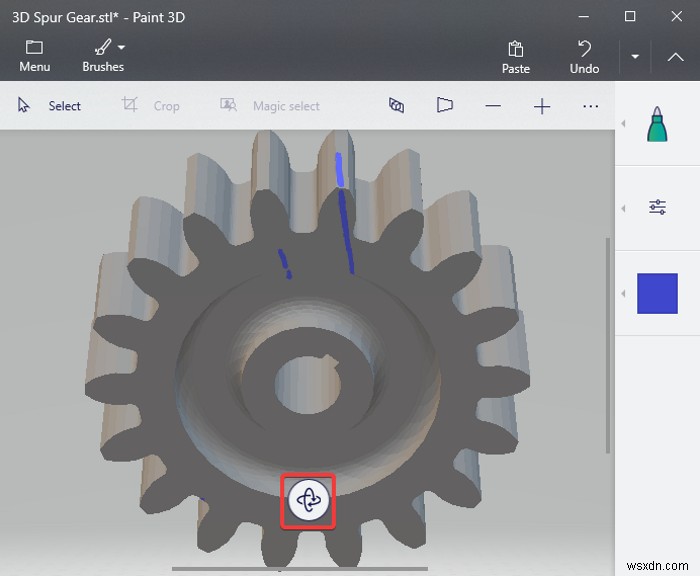The image size is (700, 576).
Task: Open the history dropdown next to Undo
Action: click(x=635, y=57)
